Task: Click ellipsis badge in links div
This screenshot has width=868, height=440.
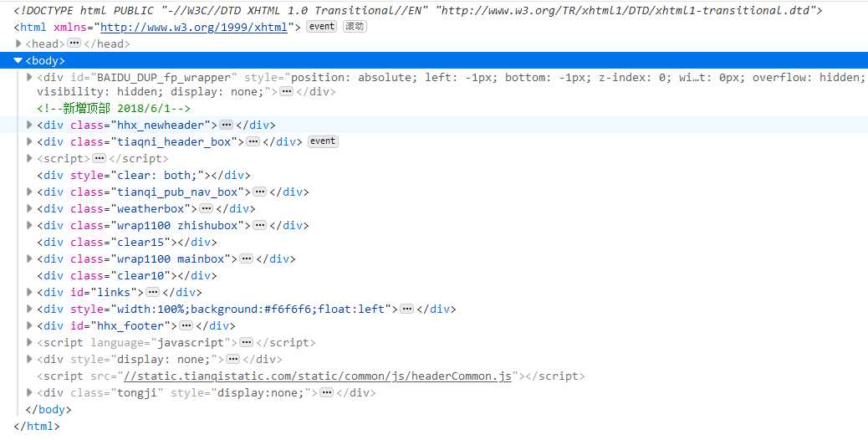Action: (x=152, y=292)
